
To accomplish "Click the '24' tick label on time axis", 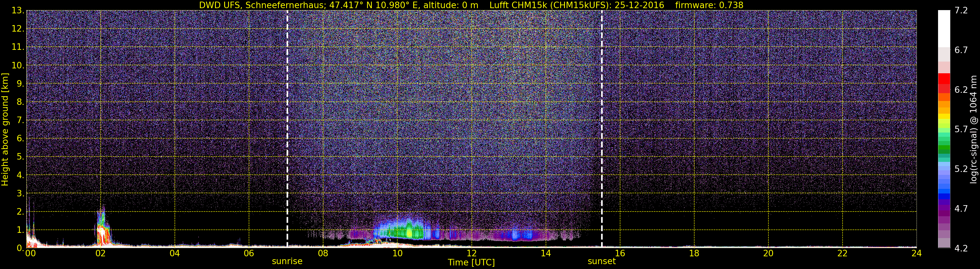I will coord(917,253).
